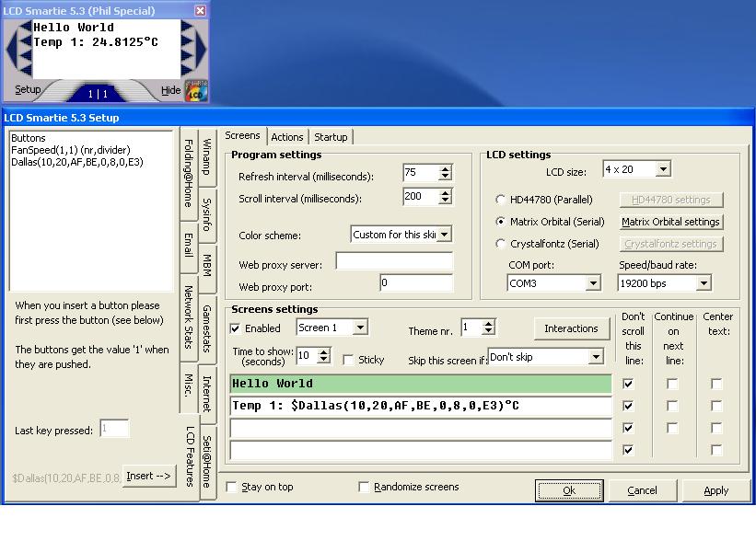
Task: Open the LCD size dropdown showing 4 x 20
Action: (663, 169)
